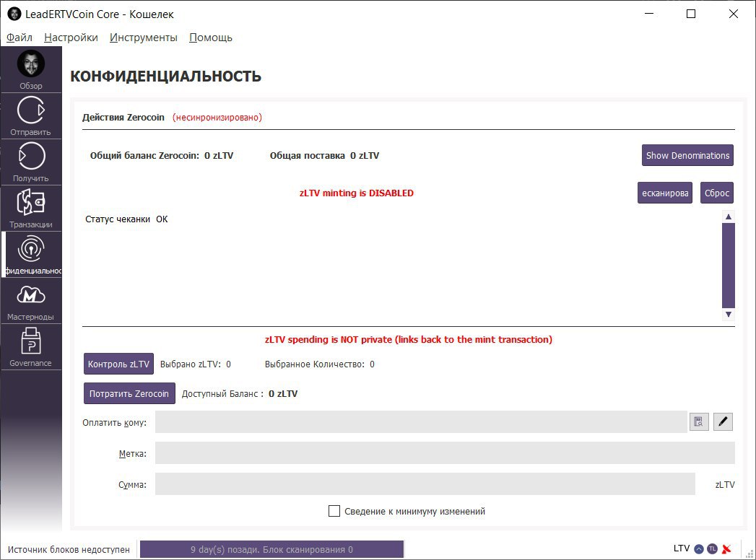Click the TL status bar icon
This screenshot has height=560, width=756.
tap(712, 549)
